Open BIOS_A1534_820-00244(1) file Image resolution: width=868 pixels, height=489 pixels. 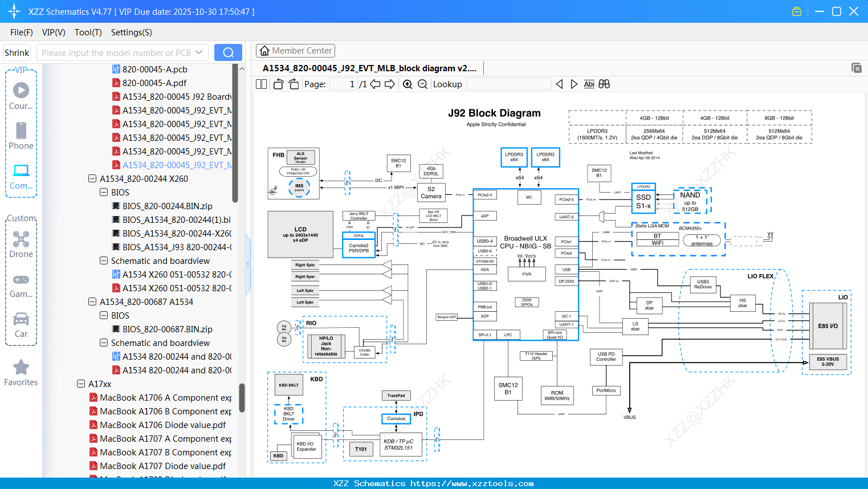click(177, 220)
